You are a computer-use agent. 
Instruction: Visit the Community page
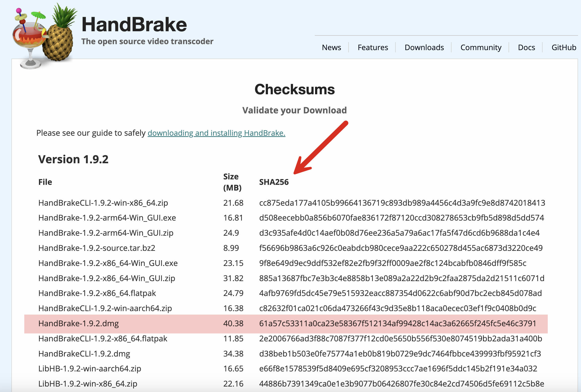[481, 47]
